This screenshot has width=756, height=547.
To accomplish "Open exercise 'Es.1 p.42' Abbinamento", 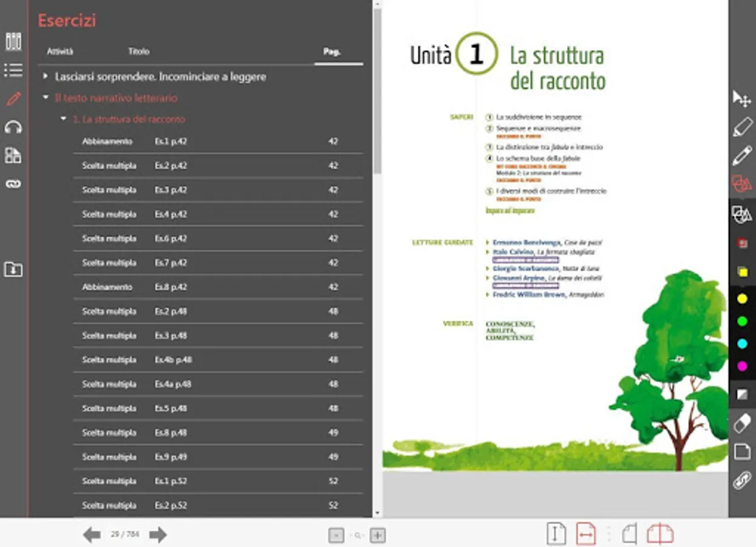I will click(218, 141).
